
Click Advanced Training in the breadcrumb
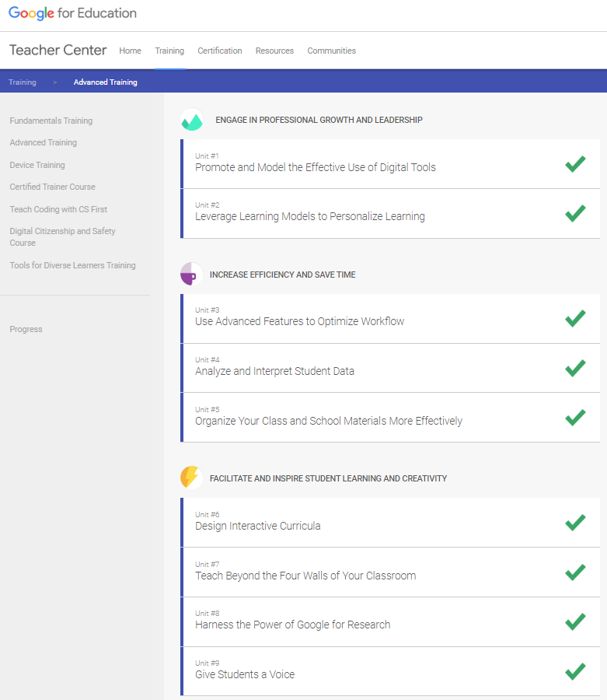coord(105,82)
